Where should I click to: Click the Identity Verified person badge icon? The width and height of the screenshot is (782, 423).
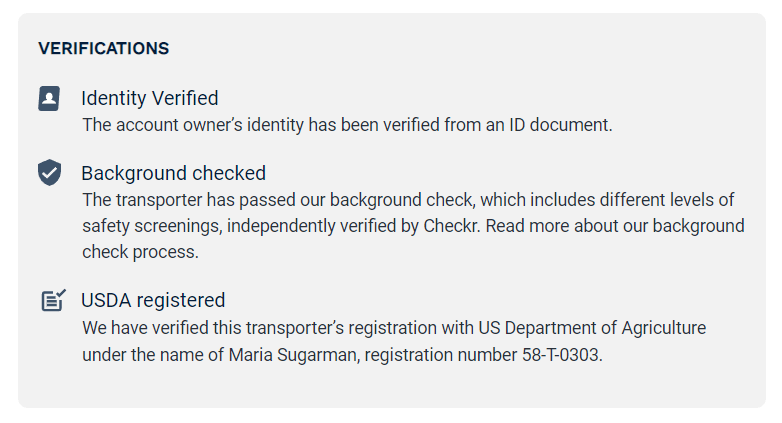(49, 98)
